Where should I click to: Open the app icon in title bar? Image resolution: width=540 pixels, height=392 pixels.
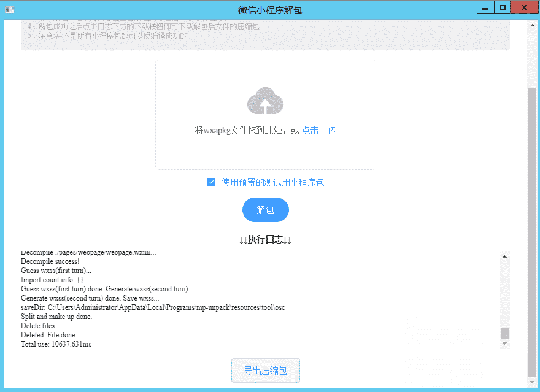tap(10, 10)
